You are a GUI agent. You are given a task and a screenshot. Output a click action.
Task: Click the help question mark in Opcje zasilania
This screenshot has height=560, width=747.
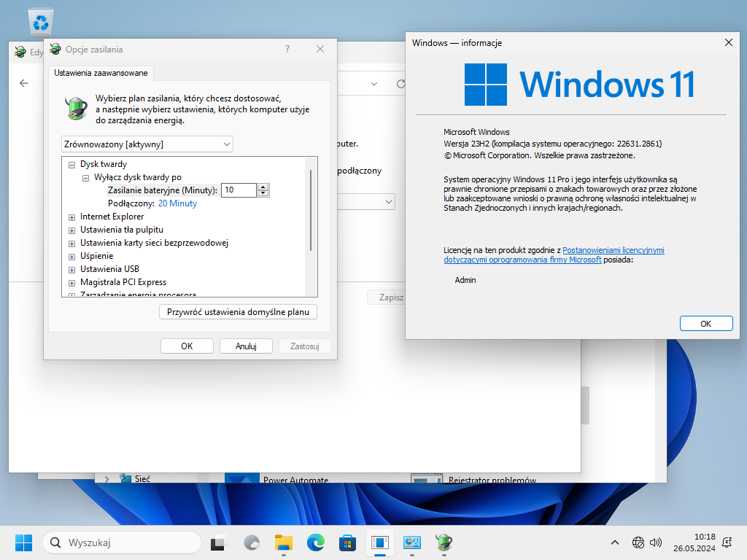pyautogui.click(x=287, y=49)
